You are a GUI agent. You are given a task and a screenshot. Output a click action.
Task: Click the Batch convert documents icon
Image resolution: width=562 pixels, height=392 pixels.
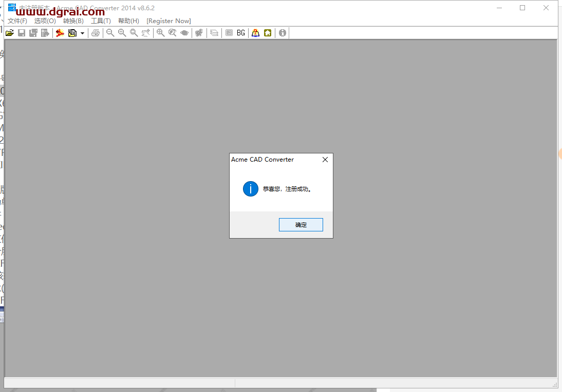point(72,33)
